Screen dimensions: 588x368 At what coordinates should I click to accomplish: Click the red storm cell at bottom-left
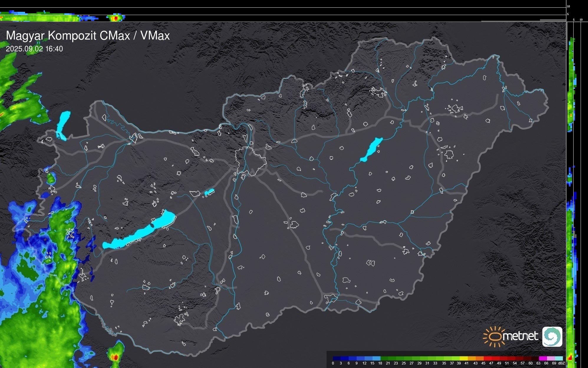[116, 357]
